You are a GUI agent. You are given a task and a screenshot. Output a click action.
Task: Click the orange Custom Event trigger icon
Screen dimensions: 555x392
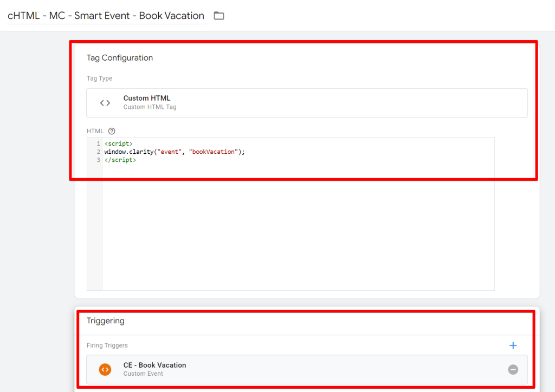[x=105, y=369]
